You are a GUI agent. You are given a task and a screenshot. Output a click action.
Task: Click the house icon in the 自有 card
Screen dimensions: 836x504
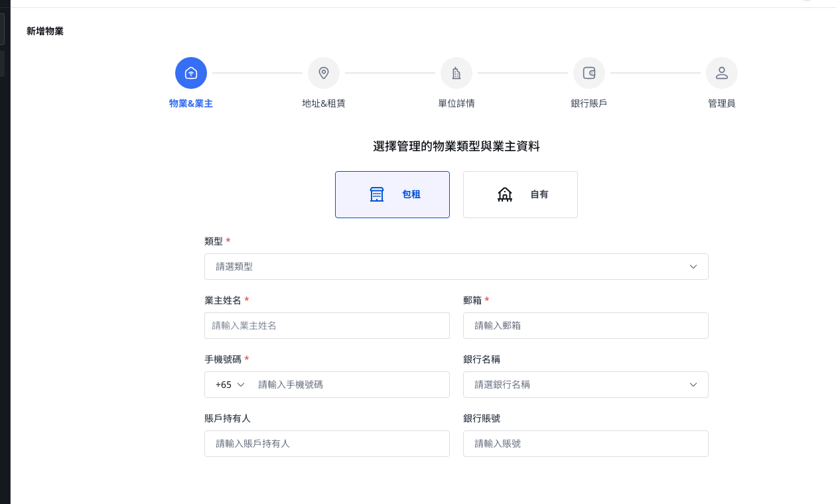click(505, 194)
